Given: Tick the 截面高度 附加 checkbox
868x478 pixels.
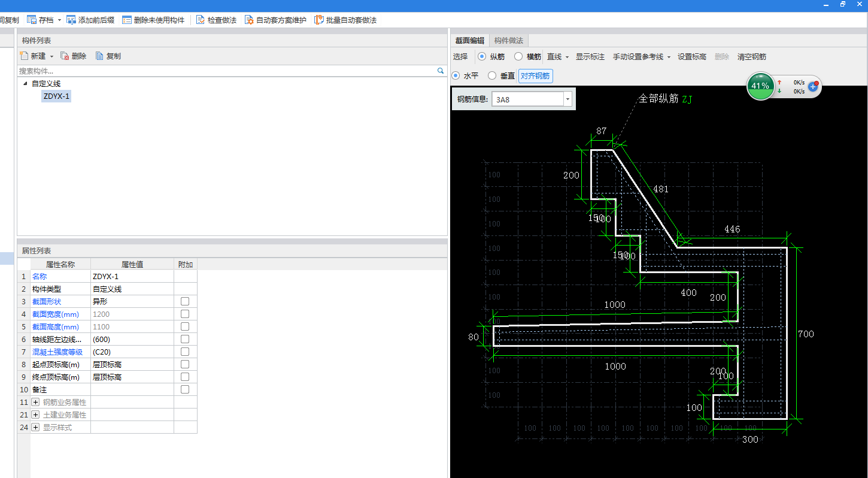Looking at the screenshot, I should pos(185,326).
